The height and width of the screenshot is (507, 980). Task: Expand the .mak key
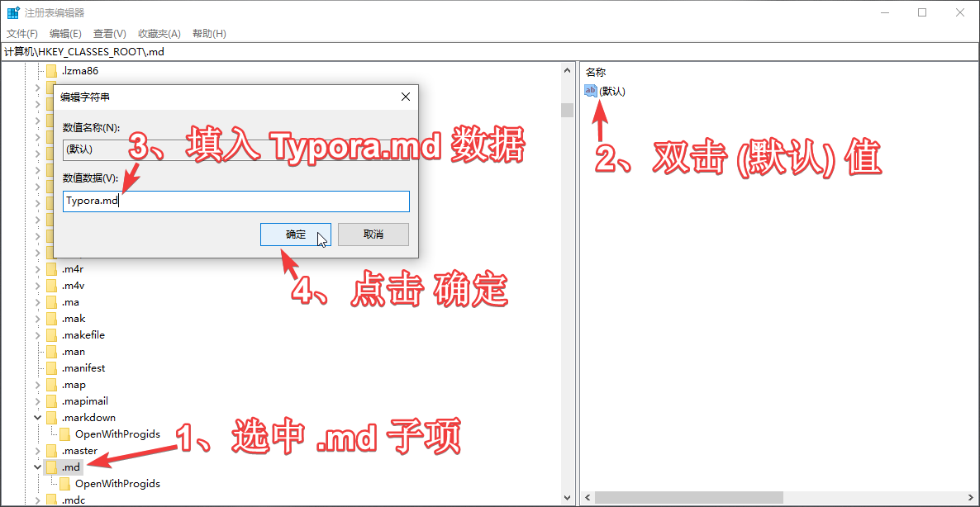click(37, 319)
